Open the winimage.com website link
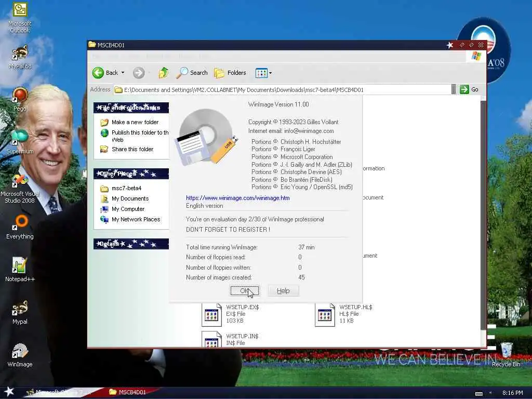The height and width of the screenshot is (399, 532). [237, 198]
